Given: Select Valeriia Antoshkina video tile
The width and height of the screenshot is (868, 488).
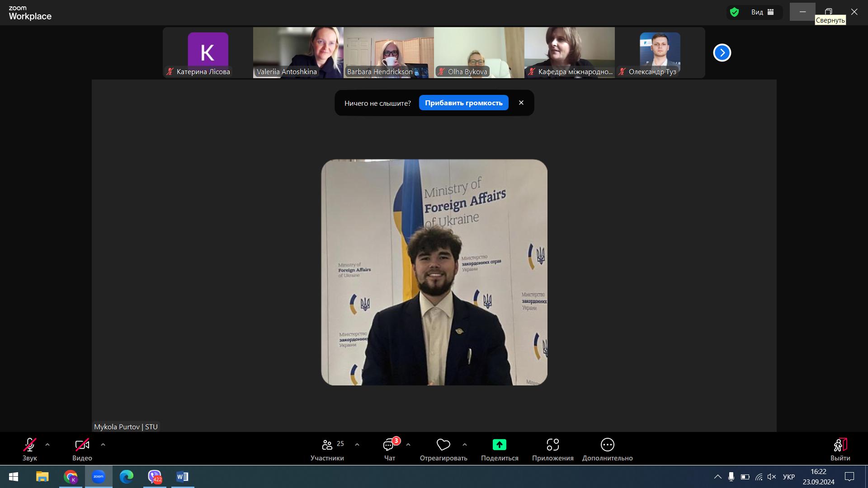Looking at the screenshot, I should (298, 52).
